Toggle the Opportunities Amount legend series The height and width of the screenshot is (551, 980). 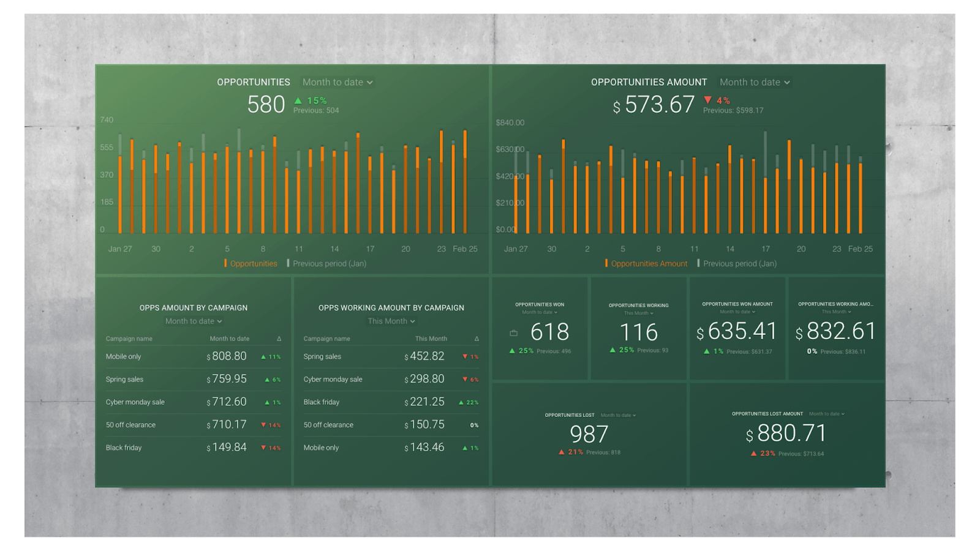pyautogui.click(x=646, y=263)
